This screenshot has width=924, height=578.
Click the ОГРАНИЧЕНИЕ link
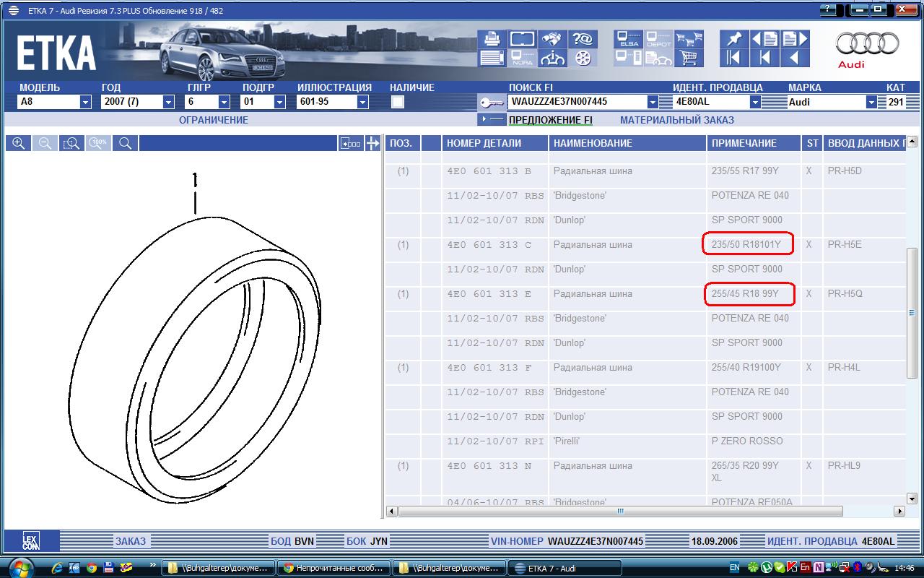click(213, 120)
